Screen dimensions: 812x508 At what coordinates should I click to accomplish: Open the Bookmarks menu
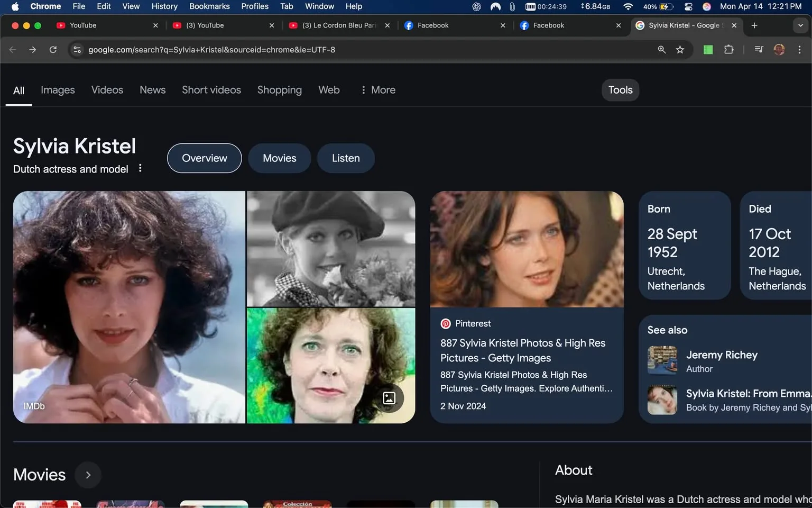click(209, 6)
